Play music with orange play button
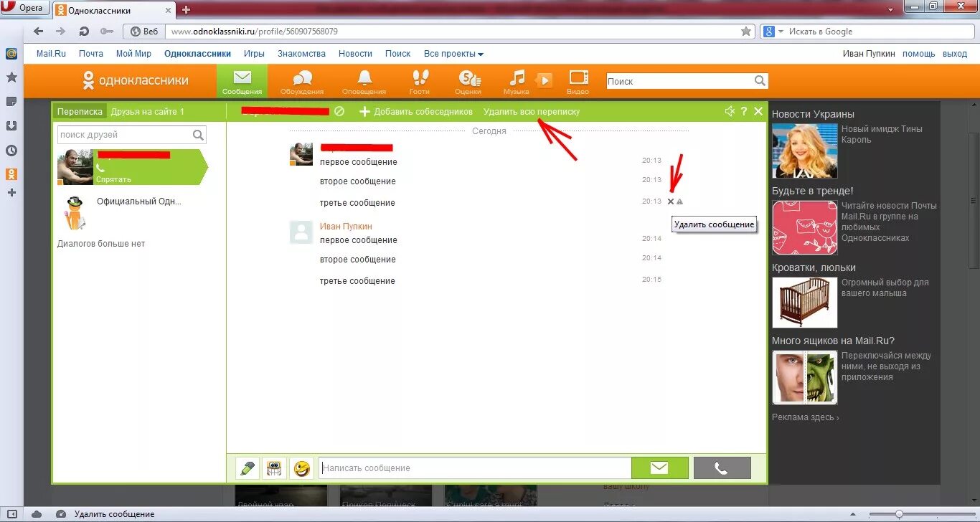This screenshot has width=980, height=522. click(x=545, y=80)
